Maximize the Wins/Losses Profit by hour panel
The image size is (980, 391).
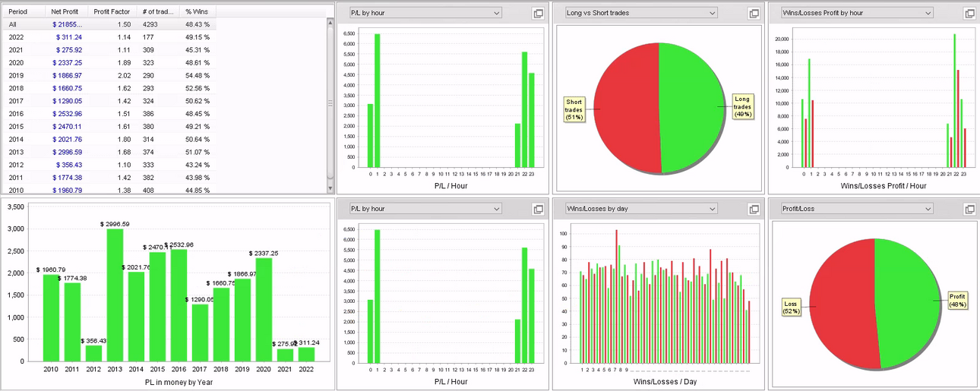click(x=969, y=13)
